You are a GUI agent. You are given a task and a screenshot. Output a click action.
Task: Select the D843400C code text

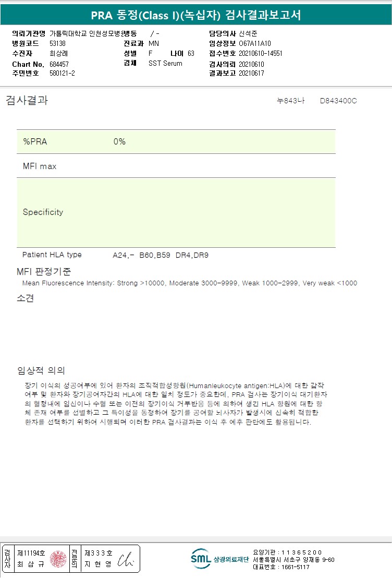[x=338, y=101]
